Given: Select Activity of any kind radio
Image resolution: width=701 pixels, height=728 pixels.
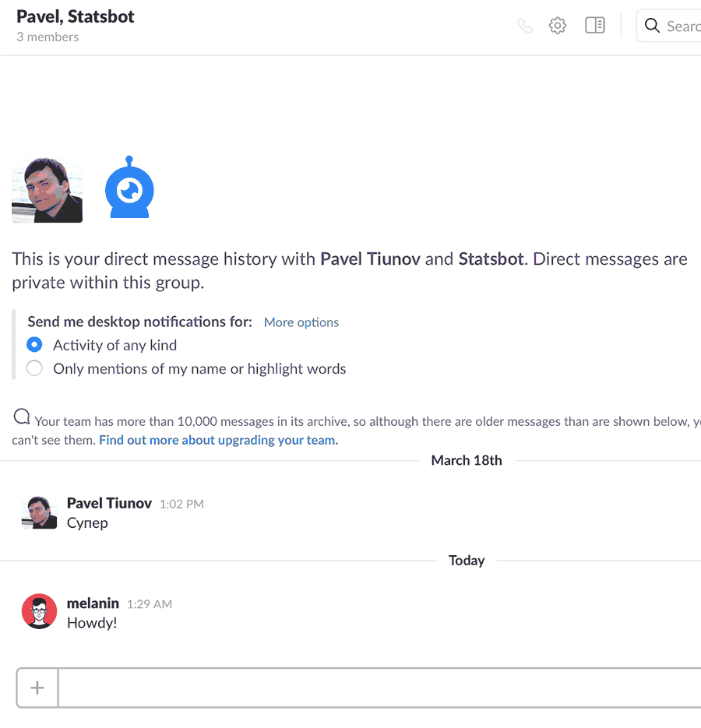Looking at the screenshot, I should coord(34,344).
